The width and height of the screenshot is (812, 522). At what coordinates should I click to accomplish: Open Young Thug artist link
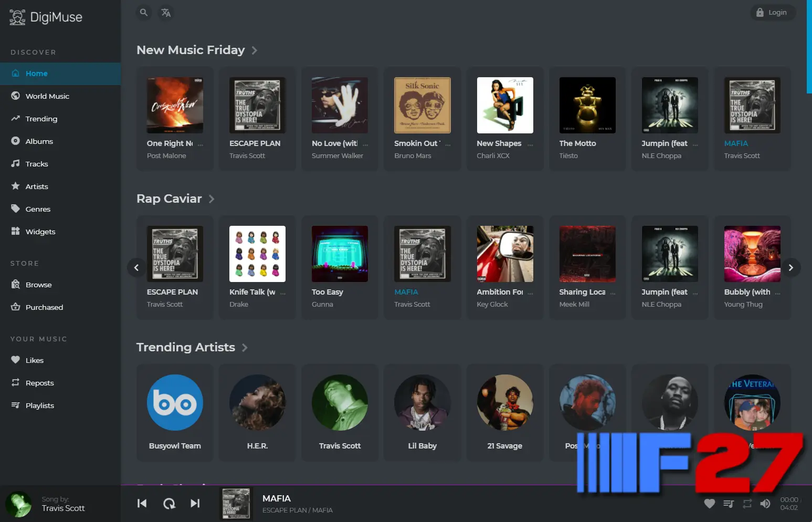743,305
